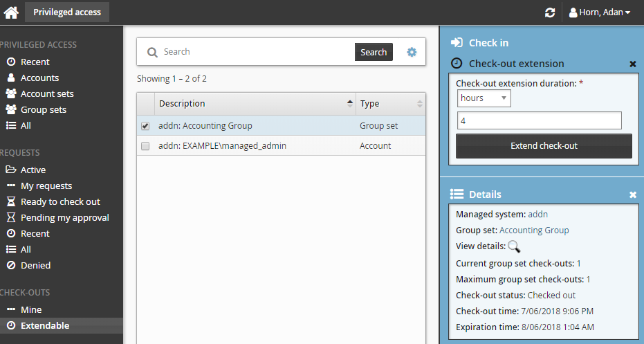Click the extension duration value field
This screenshot has height=344, width=644.
point(540,121)
